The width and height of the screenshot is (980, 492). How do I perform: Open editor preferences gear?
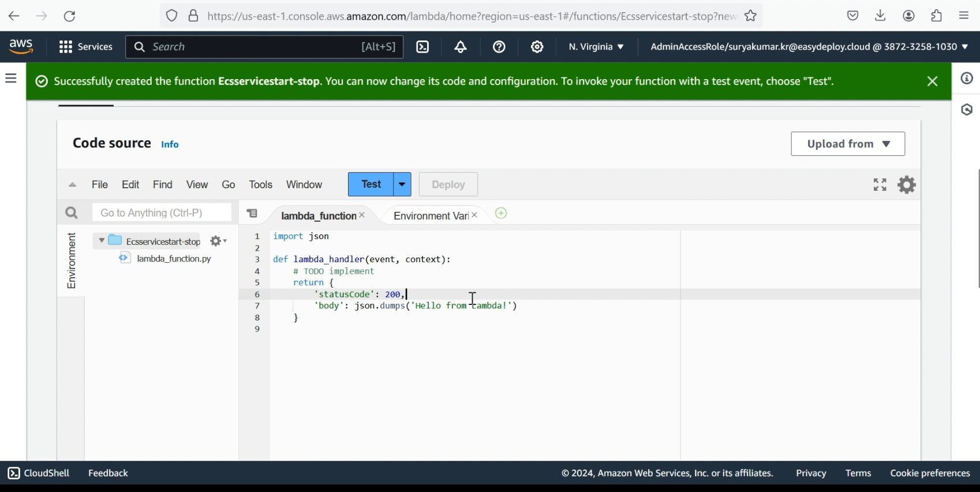coord(907,185)
